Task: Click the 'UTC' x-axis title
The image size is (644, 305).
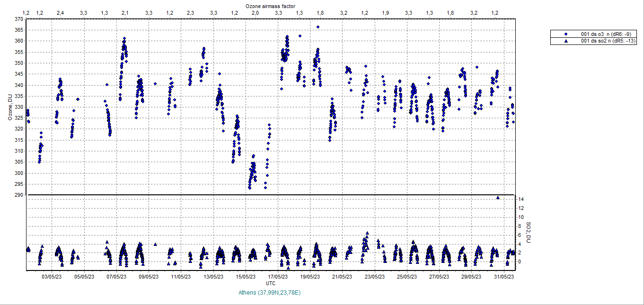Action: tap(271, 283)
